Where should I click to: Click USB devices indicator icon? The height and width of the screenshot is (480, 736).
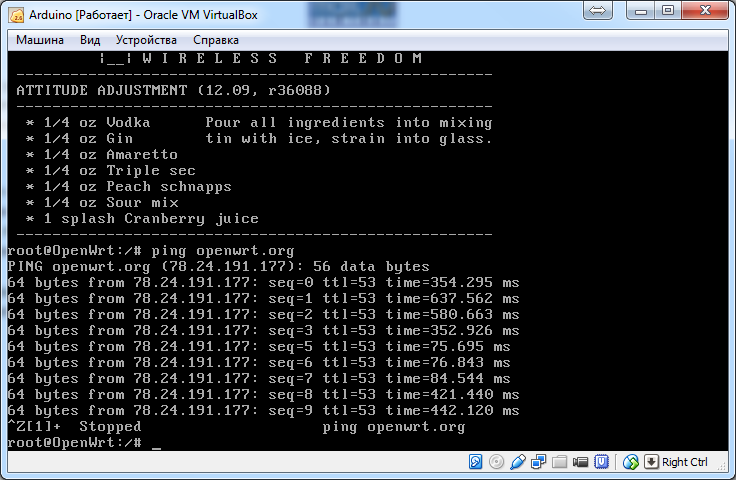click(x=517, y=462)
